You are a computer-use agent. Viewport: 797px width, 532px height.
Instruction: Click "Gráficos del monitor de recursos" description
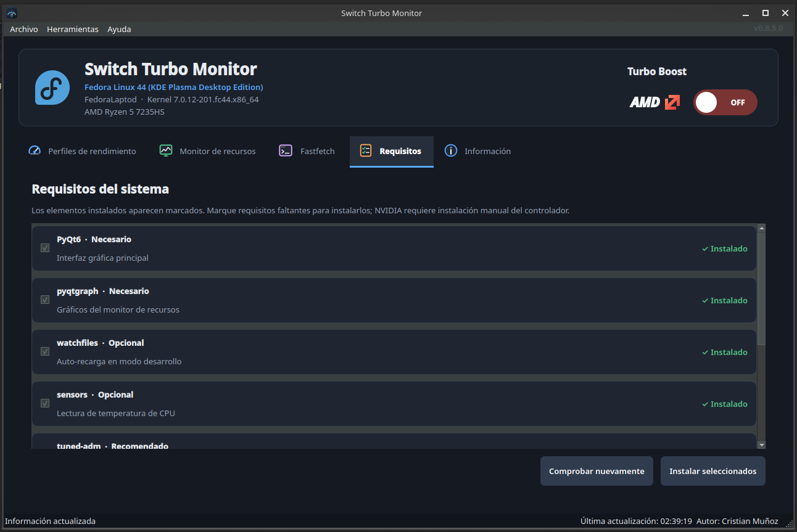118,309
